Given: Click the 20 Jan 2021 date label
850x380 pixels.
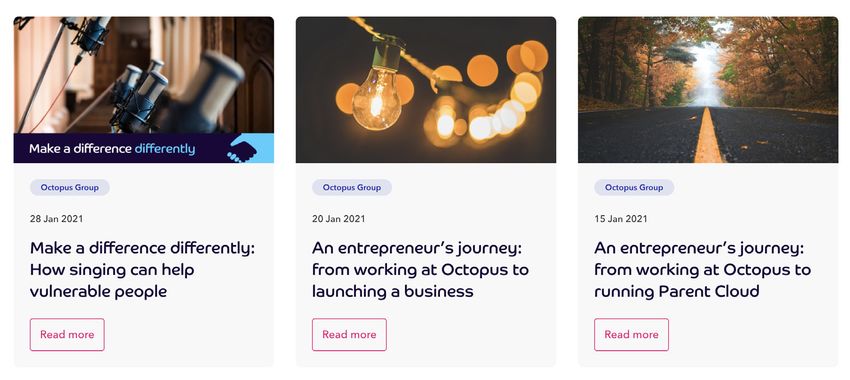Looking at the screenshot, I should click(x=339, y=219).
